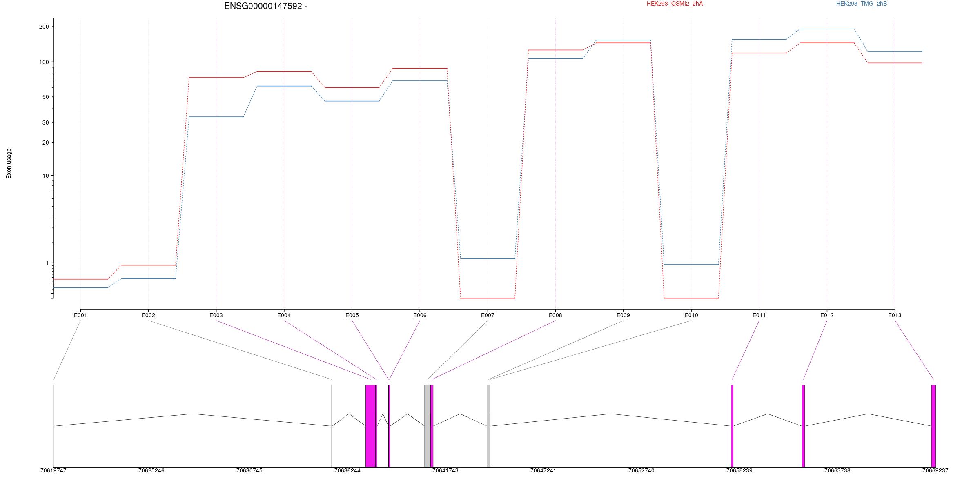
Task: Click the red line segment above E003
Action: [216, 78]
